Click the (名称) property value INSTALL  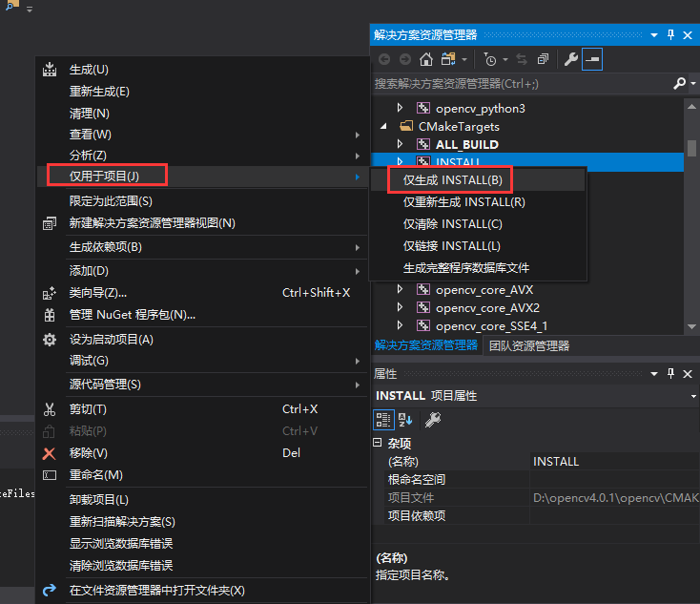point(615,462)
